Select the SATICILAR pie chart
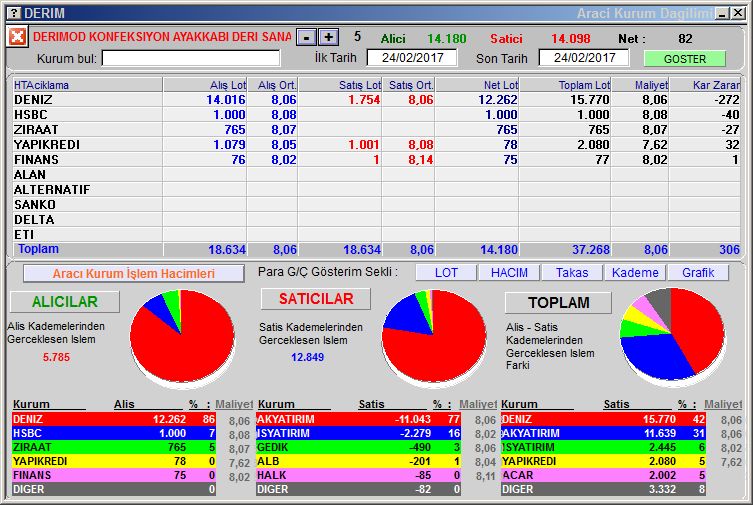753x505 pixels. pos(434,337)
